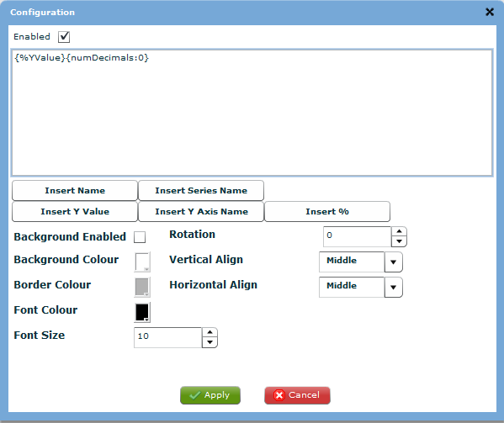This screenshot has height=423, width=504.
Task: Uncheck the Enabled checkbox
Action: tap(64, 37)
